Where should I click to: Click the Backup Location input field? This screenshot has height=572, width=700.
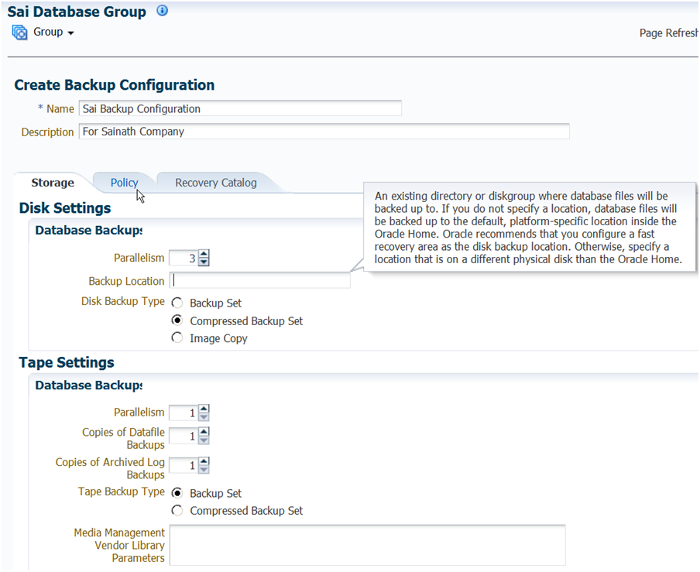tap(260, 281)
